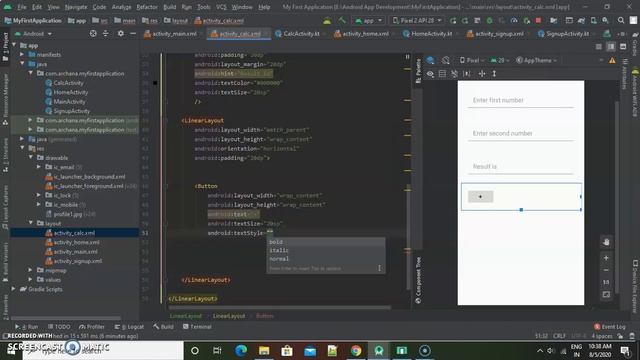The height and width of the screenshot is (360, 640).
Task: Switch to the activity_main.xml tab
Action: click(x=171, y=34)
